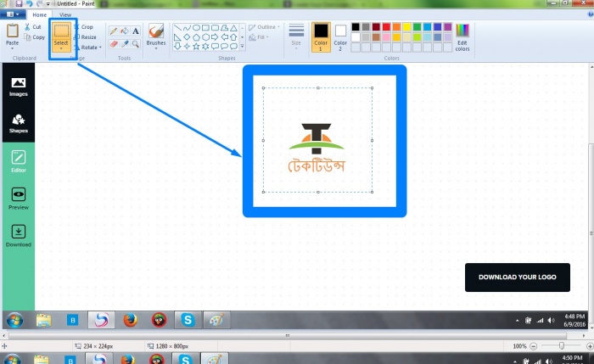594x364 pixels.
Task: Pick the Cloud callout shape
Action: [x=233, y=46]
